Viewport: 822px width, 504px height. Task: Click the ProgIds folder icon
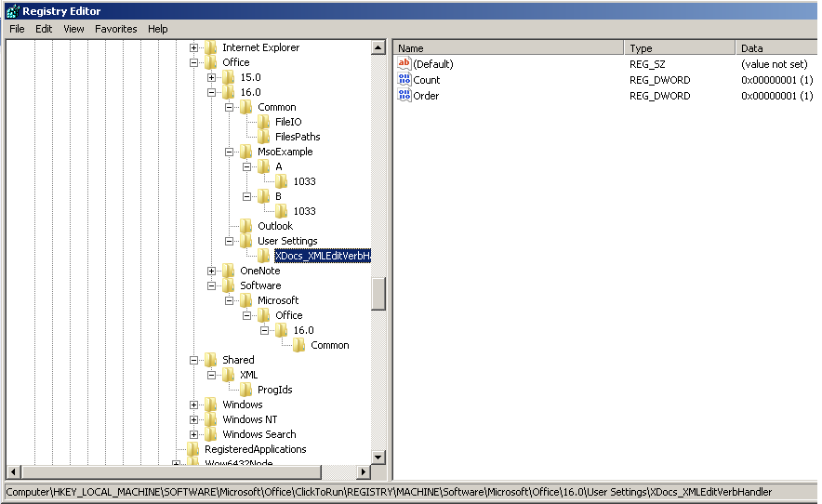click(245, 390)
